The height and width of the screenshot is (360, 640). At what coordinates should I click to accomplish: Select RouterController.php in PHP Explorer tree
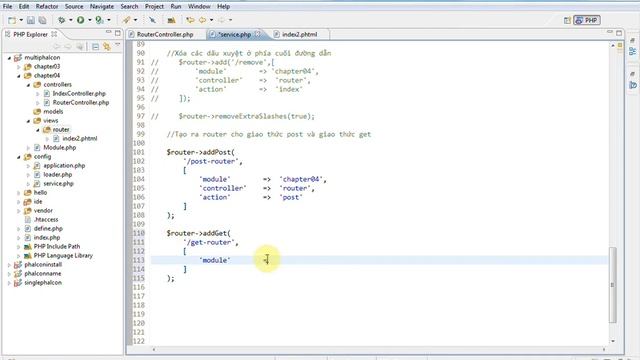click(81, 102)
